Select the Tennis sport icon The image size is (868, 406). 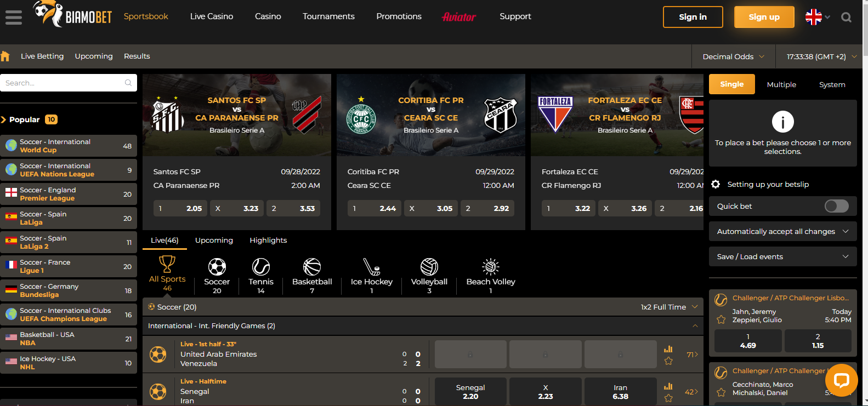[261, 267]
